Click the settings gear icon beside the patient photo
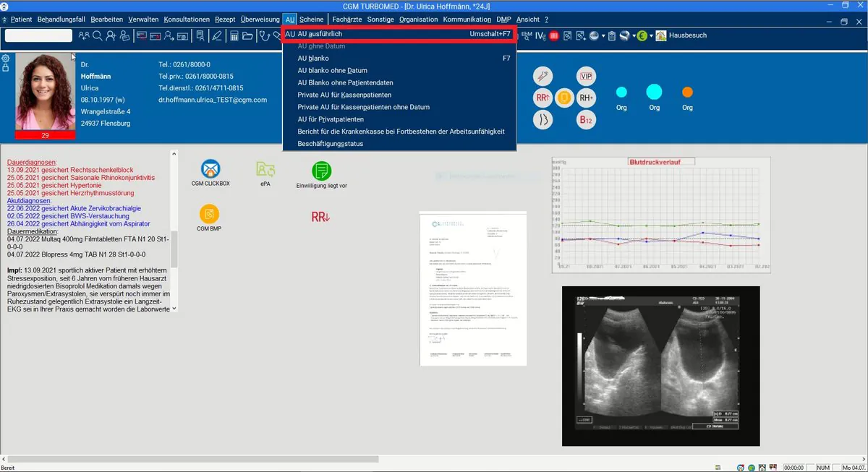 point(6,58)
